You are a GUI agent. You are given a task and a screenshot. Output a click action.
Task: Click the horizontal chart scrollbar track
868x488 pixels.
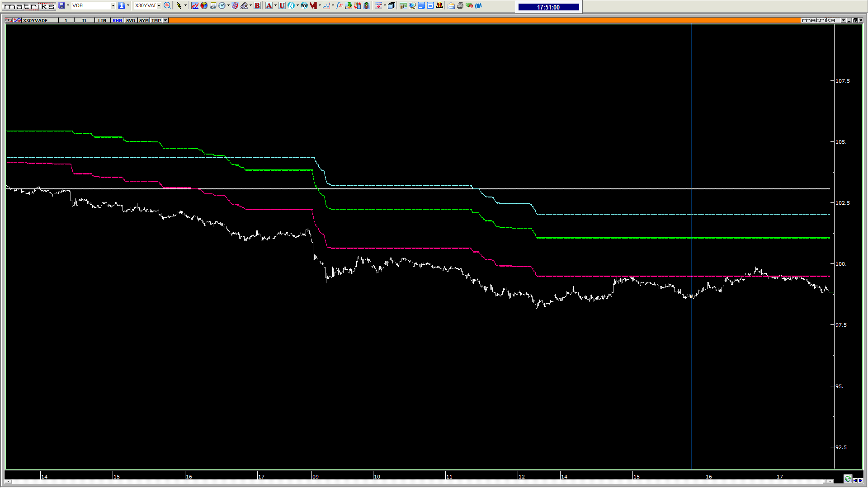point(420,481)
